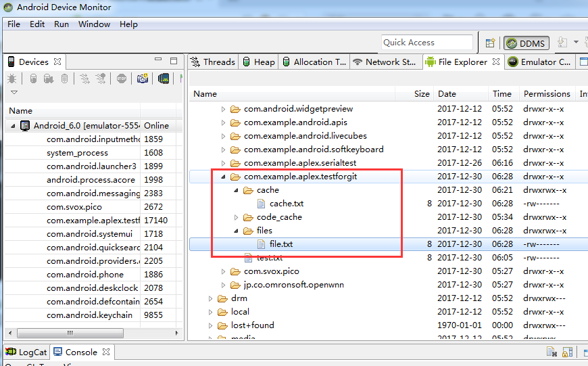Click the Debug process bug icon
The image size is (588, 366).
click(x=12, y=78)
